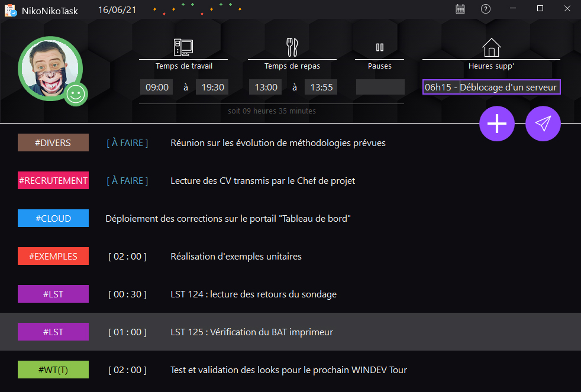The image size is (581, 392).
Task: Click the 13:00 meal start time field
Action: 266,88
